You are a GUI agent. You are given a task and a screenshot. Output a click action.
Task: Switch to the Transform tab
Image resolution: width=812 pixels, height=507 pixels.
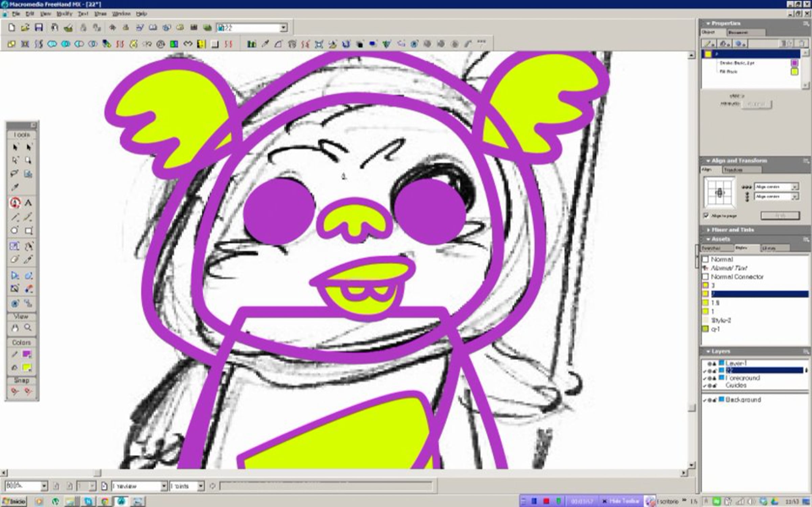(733, 170)
